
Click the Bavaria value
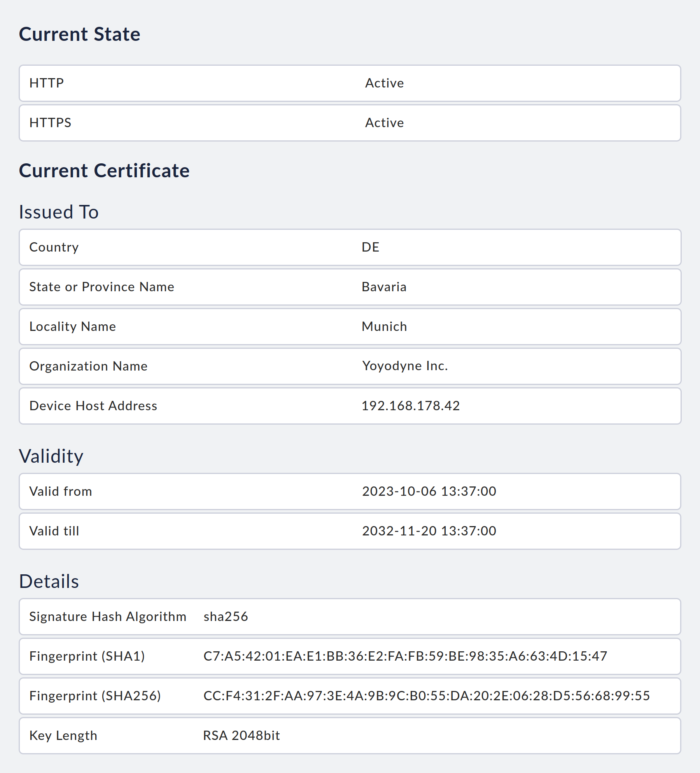pyautogui.click(x=384, y=287)
